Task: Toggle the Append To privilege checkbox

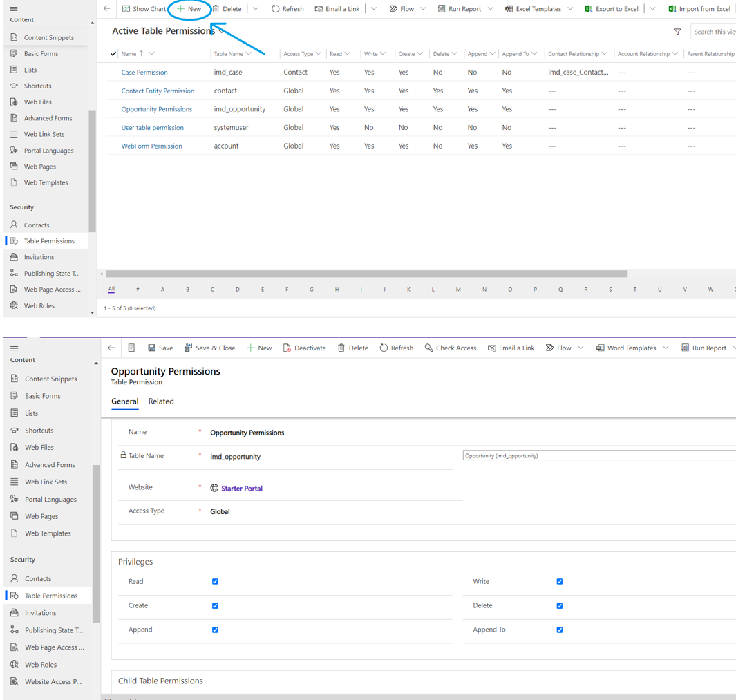Action: click(x=559, y=630)
